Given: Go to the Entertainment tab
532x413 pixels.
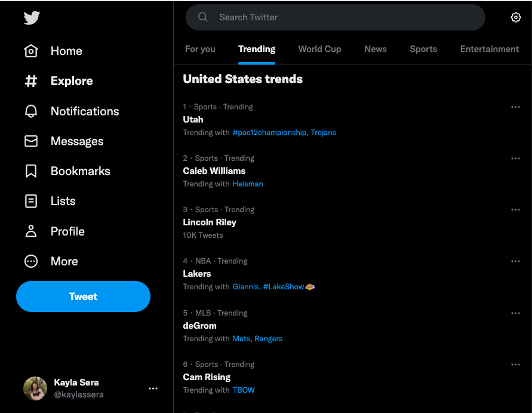Looking at the screenshot, I should click(x=490, y=49).
